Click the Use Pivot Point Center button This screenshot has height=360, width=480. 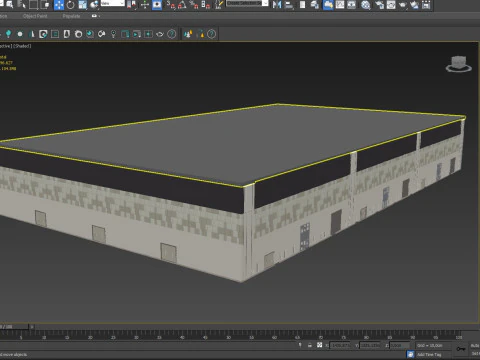(132, 5)
